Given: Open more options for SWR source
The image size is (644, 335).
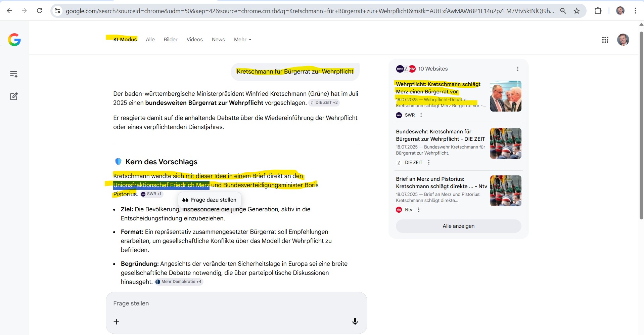Looking at the screenshot, I should [421, 115].
